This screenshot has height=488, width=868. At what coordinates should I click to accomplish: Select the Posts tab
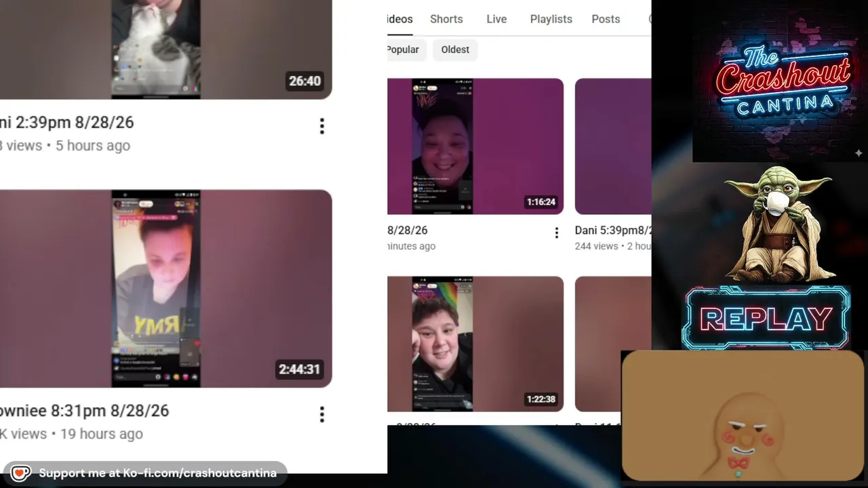click(x=606, y=19)
